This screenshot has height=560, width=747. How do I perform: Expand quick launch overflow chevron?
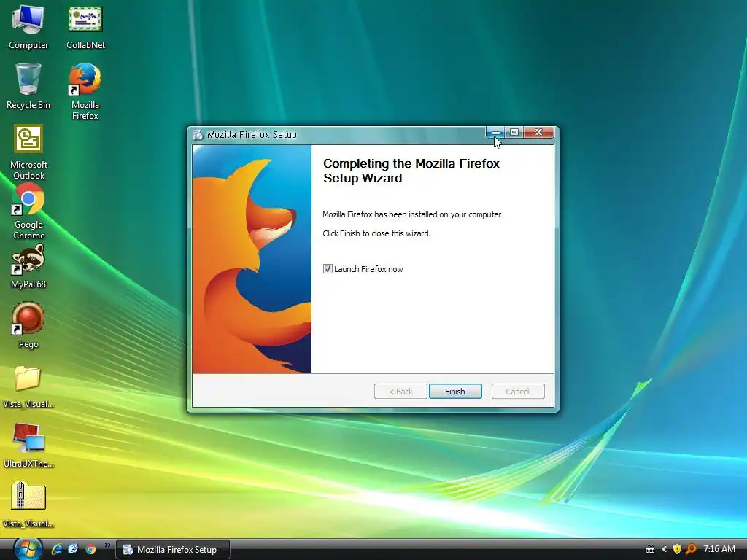coord(108,545)
